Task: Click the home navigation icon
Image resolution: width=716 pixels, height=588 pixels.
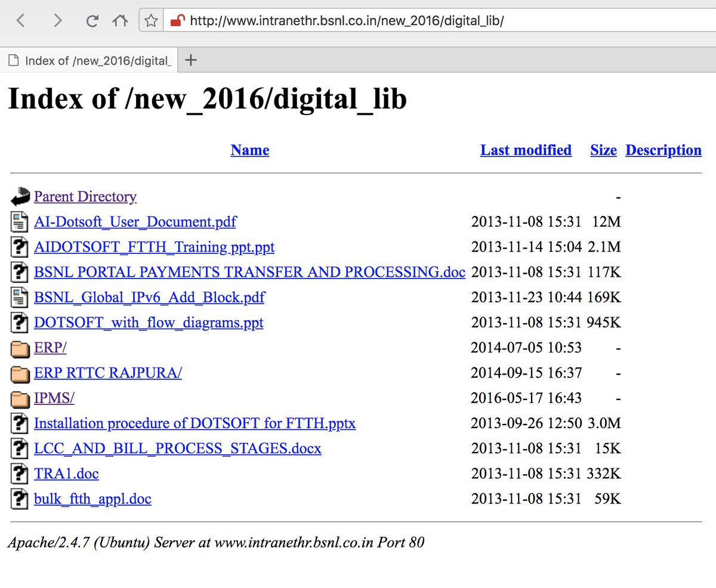Action: 120,21
